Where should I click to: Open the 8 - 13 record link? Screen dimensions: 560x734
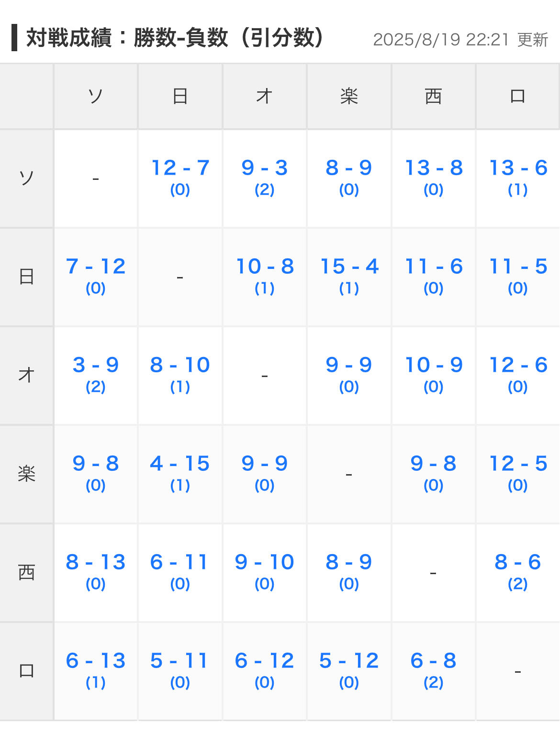coord(95,563)
